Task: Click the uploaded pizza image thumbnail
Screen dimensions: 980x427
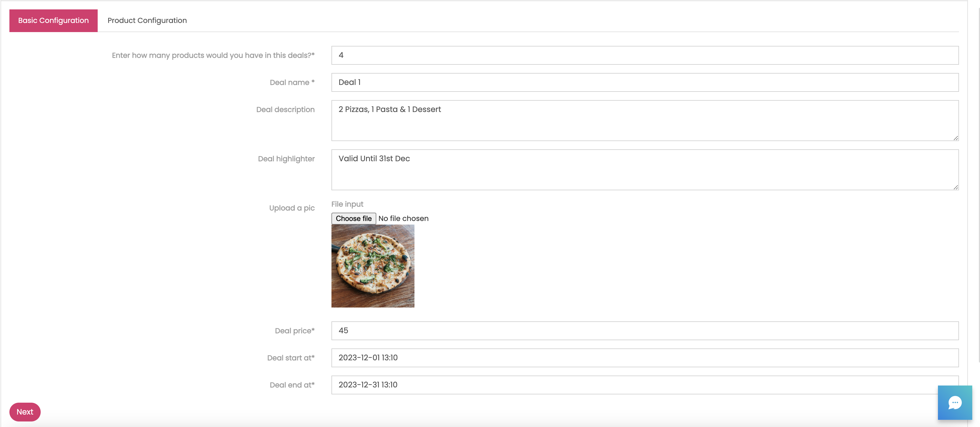Action: pos(372,266)
